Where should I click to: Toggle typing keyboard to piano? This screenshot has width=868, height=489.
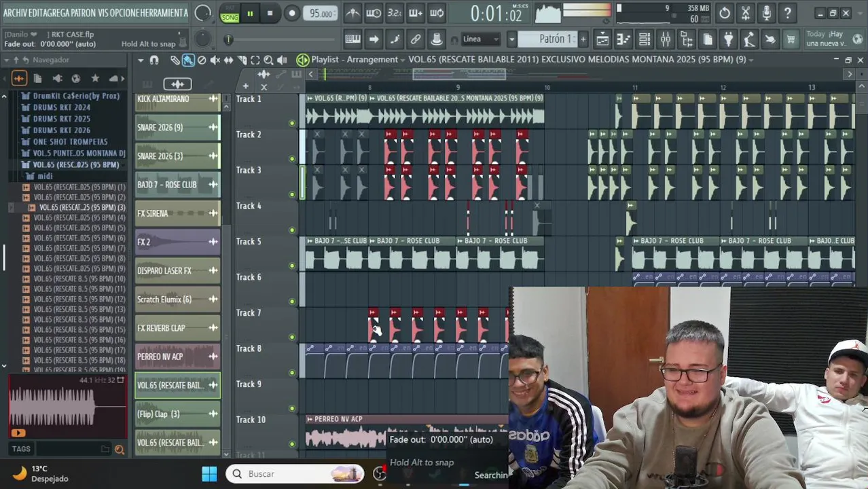352,39
